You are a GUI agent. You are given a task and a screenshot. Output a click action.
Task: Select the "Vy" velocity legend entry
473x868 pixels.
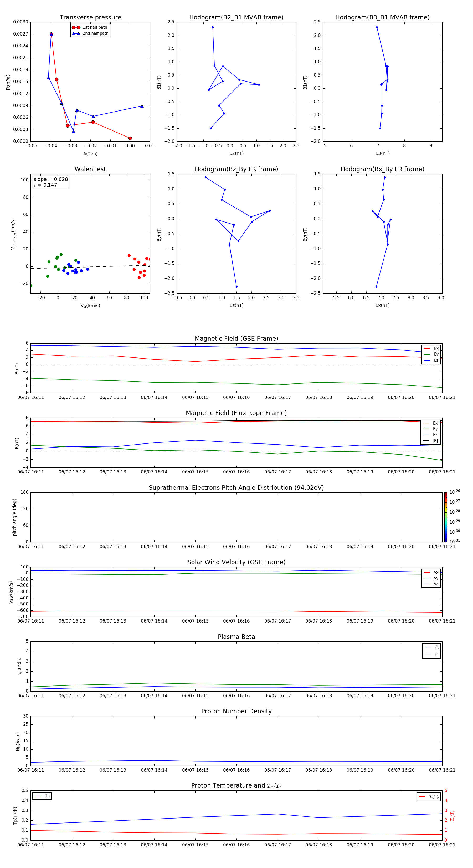(x=431, y=578)
